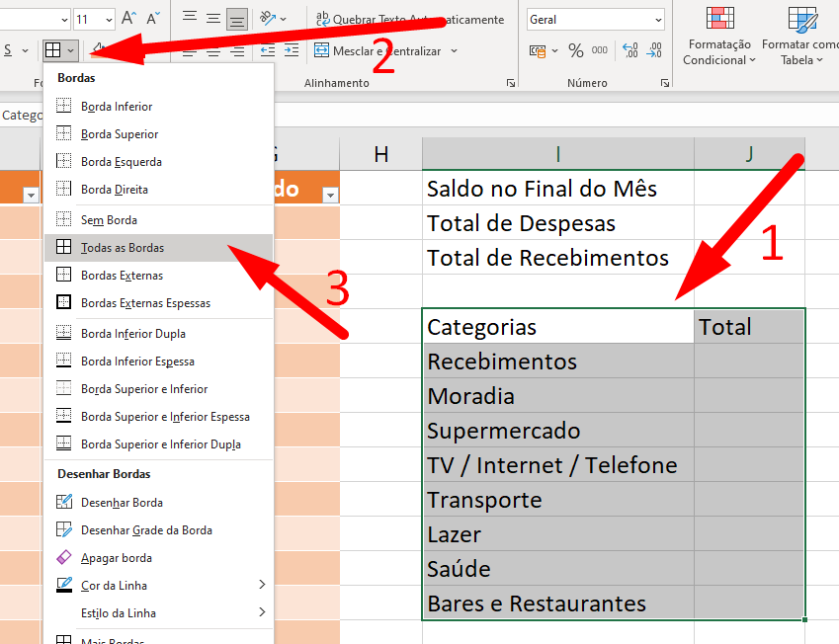Select cell Saldo no Final do Mês
Viewport: 839px width, 644px height.
tap(558, 189)
